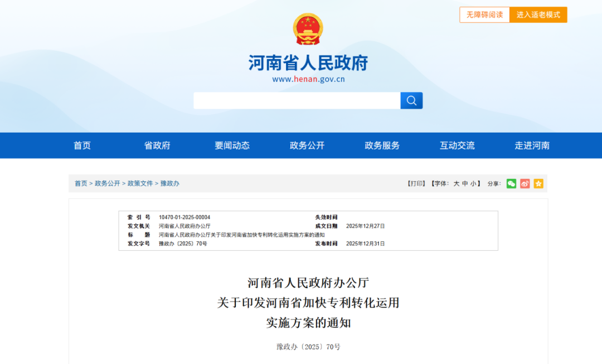Viewport: 602px width, 364px height.
Task: Click the 进入适老模式 elderly mode button
Action: [x=538, y=14]
